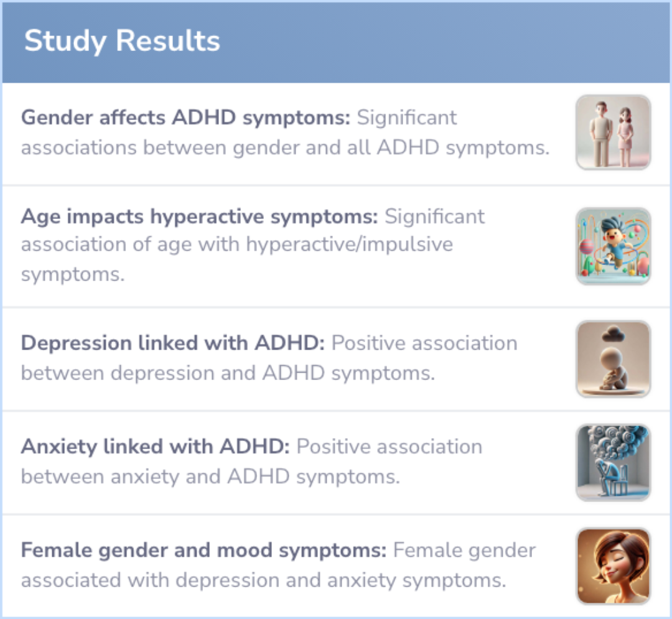This screenshot has width=672, height=619.
Task: Click the word 'symptoms.' ending the Age row
Action: [x=73, y=274]
